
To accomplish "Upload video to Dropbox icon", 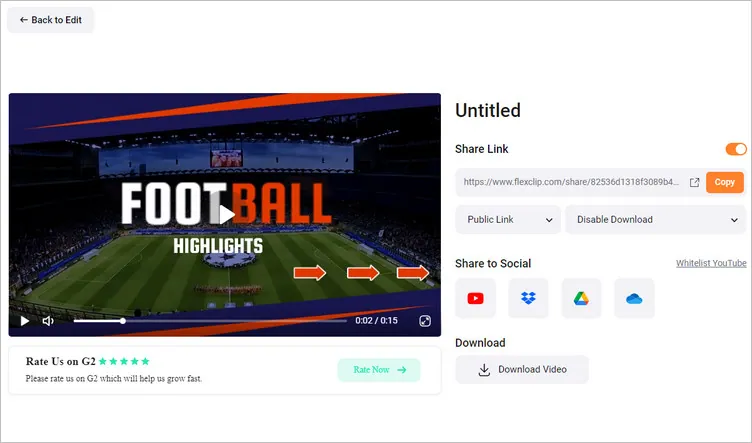I will [528, 298].
